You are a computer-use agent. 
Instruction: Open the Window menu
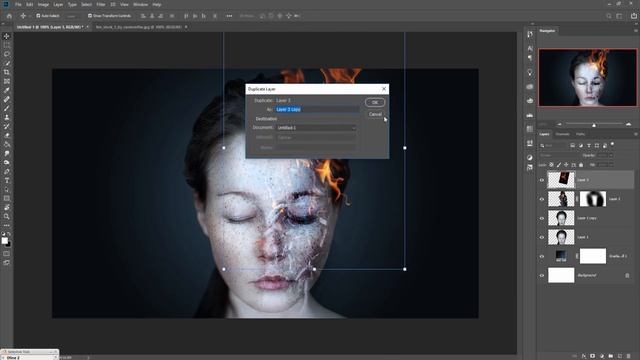[x=140, y=4]
